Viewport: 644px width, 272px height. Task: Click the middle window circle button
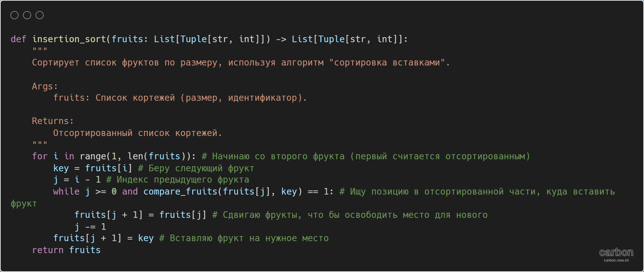27,15
